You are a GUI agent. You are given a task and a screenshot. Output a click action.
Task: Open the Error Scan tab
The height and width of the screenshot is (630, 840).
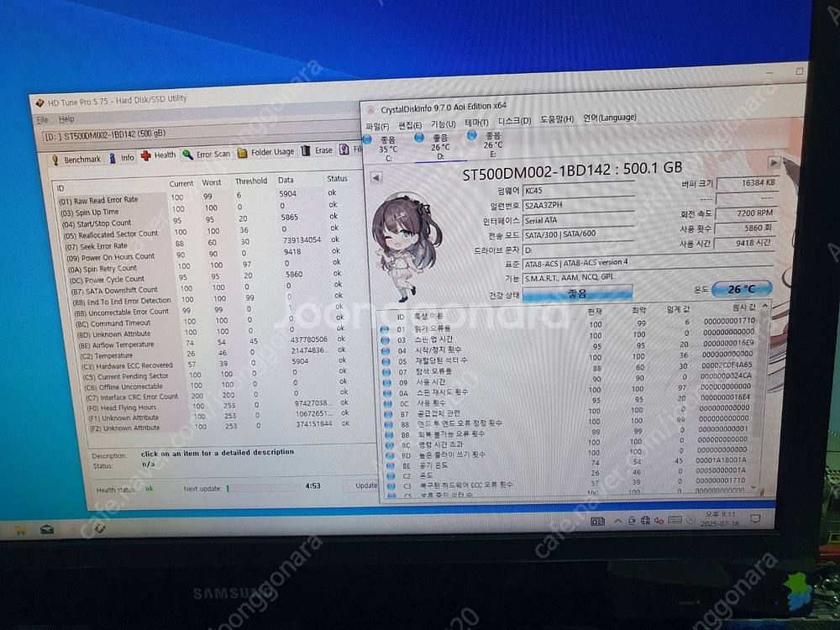click(x=207, y=155)
